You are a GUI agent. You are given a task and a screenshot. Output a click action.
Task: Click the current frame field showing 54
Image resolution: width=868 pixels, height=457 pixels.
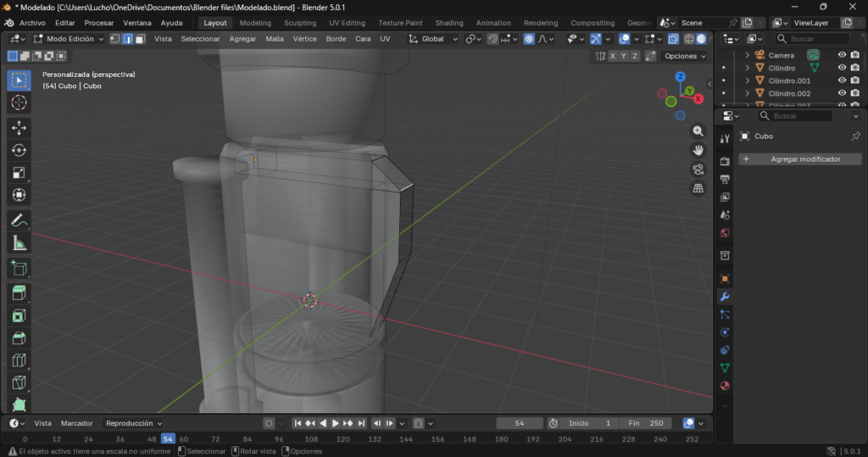pyautogui.click(x=520, y=423)
